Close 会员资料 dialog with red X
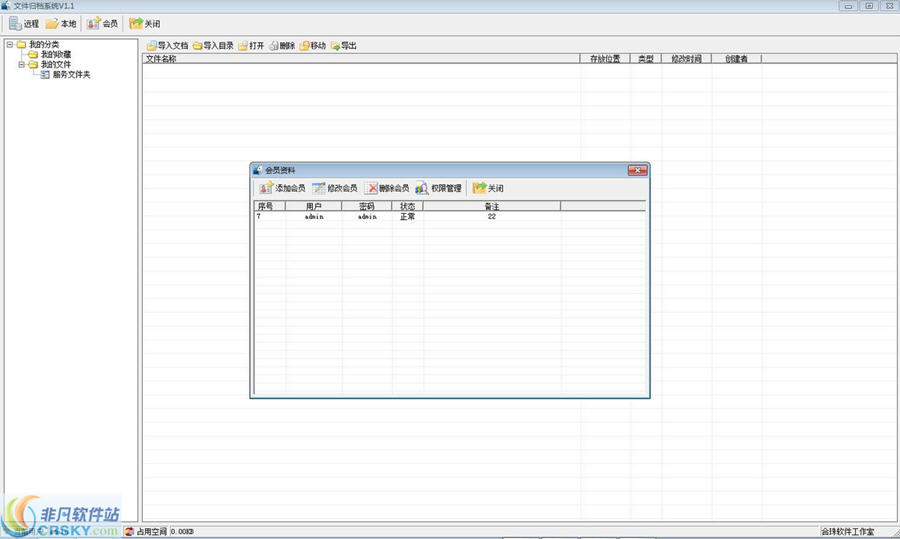900x539 pixels. click(x=637, y=170)
